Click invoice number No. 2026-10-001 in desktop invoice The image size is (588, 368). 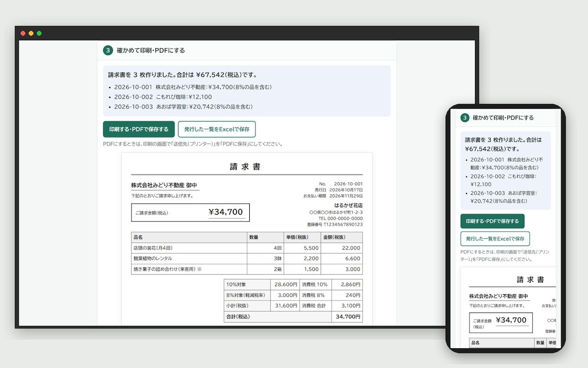(x=341, y=184)
